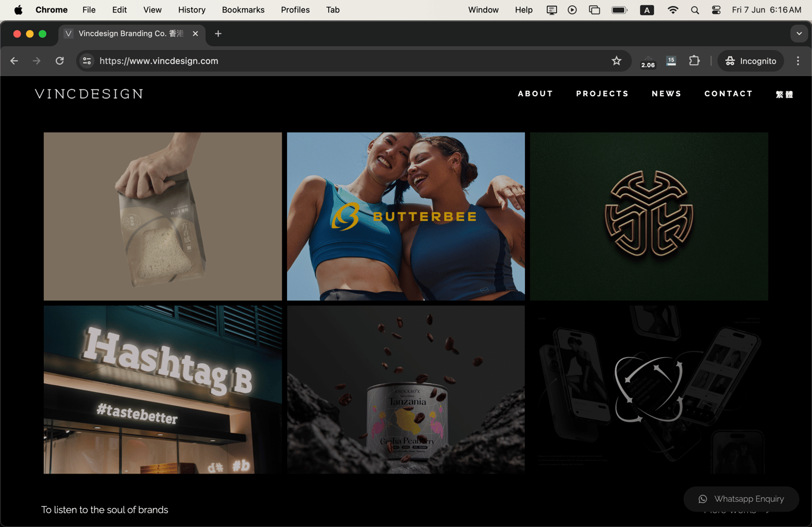Reload the current page

59,61
